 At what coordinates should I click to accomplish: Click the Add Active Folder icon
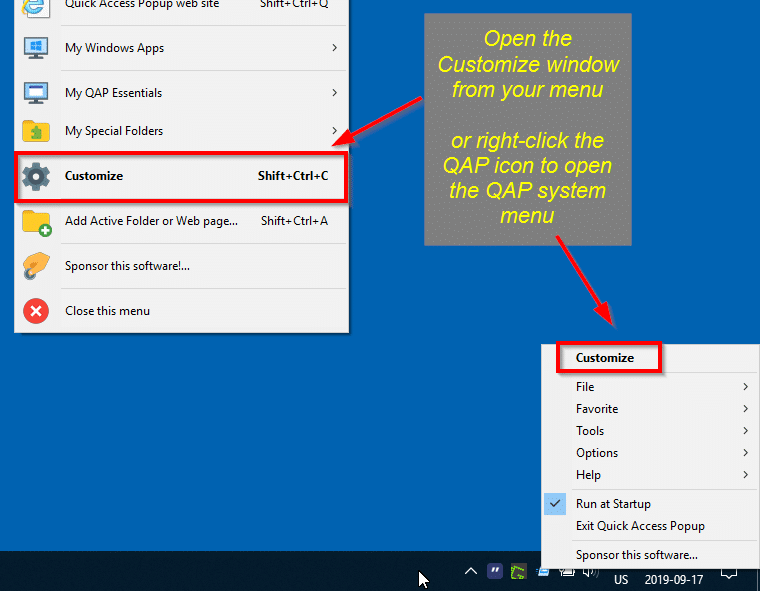(36, 222)
